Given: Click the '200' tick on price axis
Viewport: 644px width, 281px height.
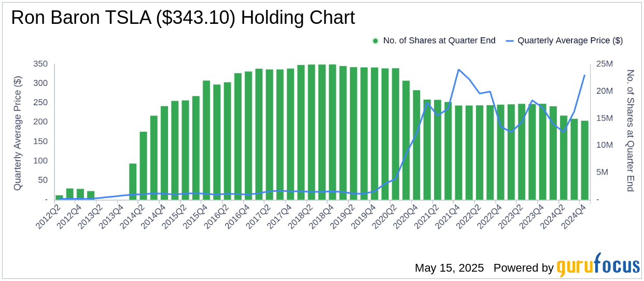Looking at the screenshot, I should click(40, 122).
